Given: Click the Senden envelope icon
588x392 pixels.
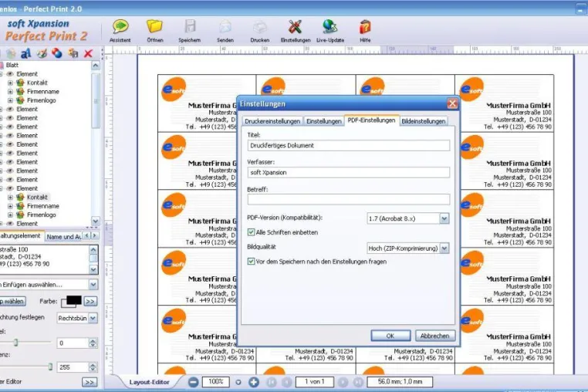Looking at the screenshot, I should pos(225,27).
